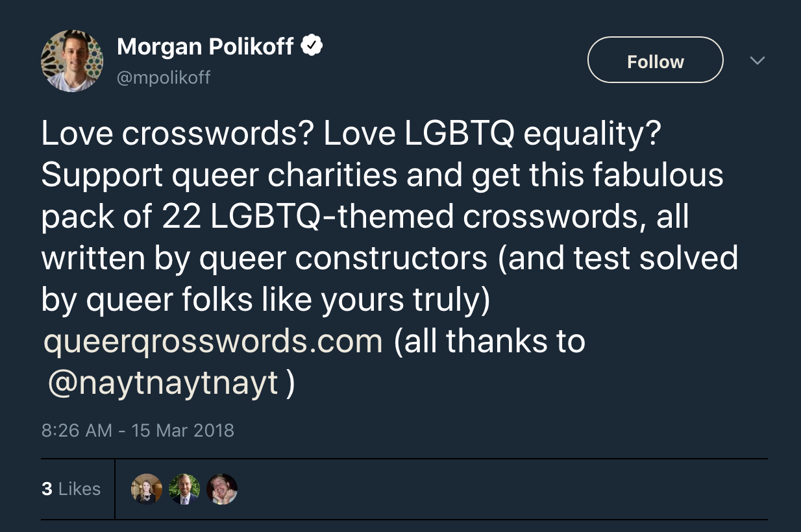801x532 pixels.
Task: Open the queerqrosswords.com link
Action: click(x=212, y=340)
